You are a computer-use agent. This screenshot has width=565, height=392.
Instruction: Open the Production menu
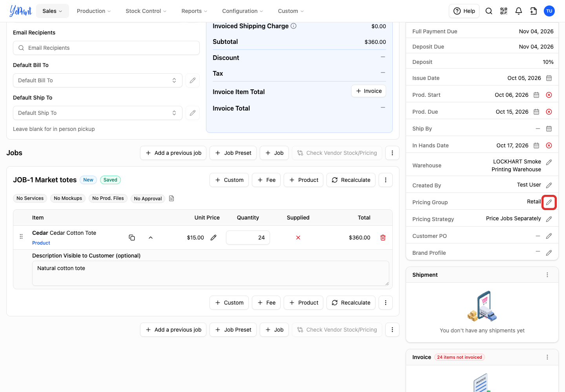pos(94,11)
